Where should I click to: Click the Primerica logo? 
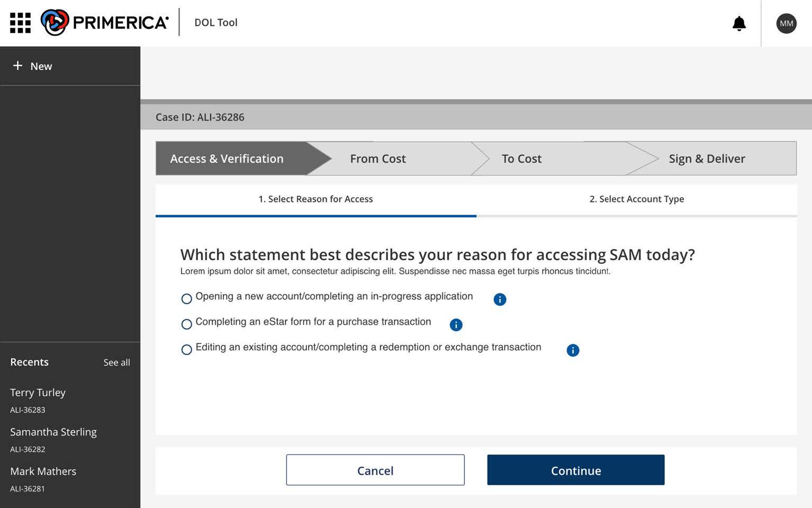(x=105, y=22)
